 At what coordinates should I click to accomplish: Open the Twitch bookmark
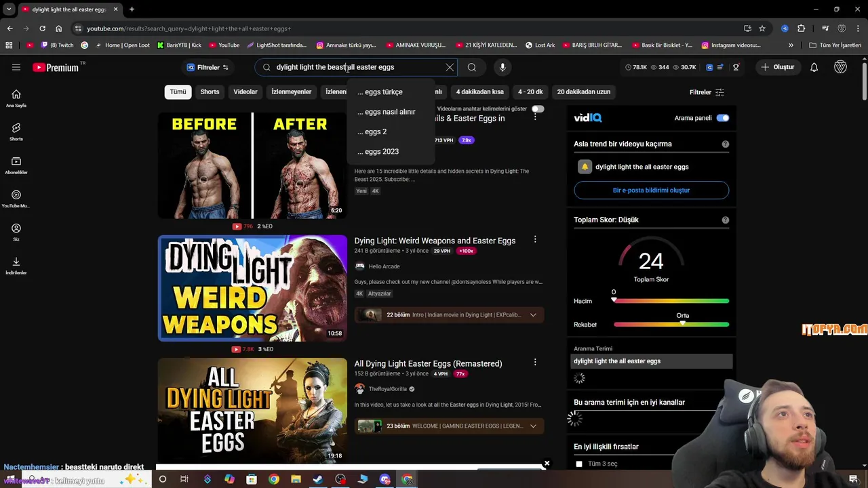tap(57, 45)
